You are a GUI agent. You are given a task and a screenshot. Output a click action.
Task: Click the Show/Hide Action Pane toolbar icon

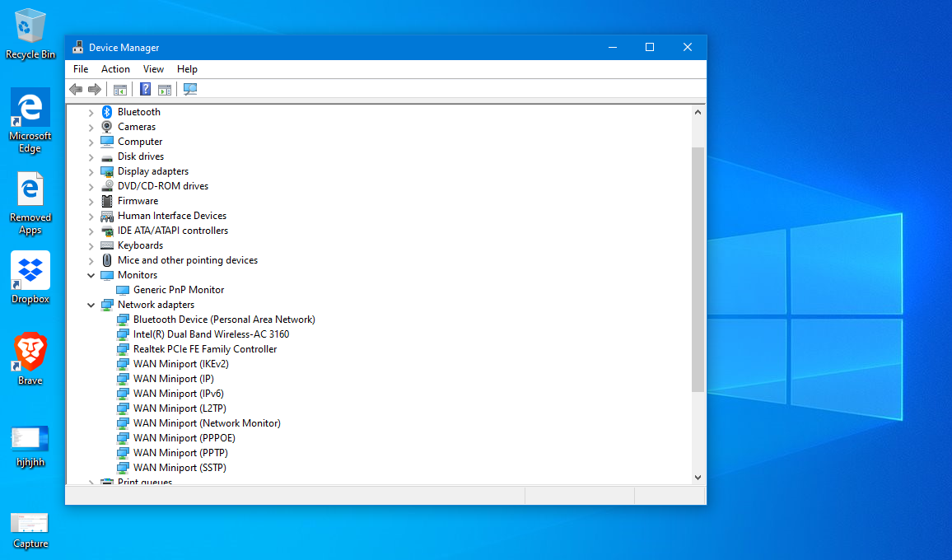click(165, 89)
